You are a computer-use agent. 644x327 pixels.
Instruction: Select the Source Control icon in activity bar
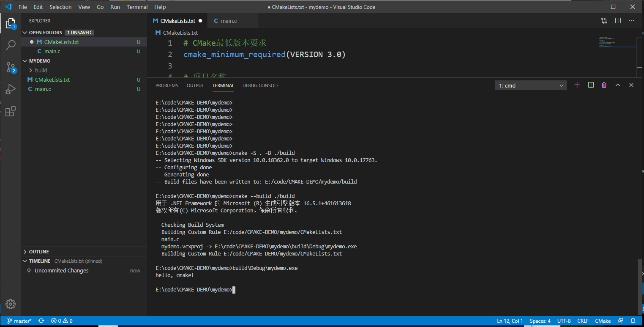coord(10,67)
